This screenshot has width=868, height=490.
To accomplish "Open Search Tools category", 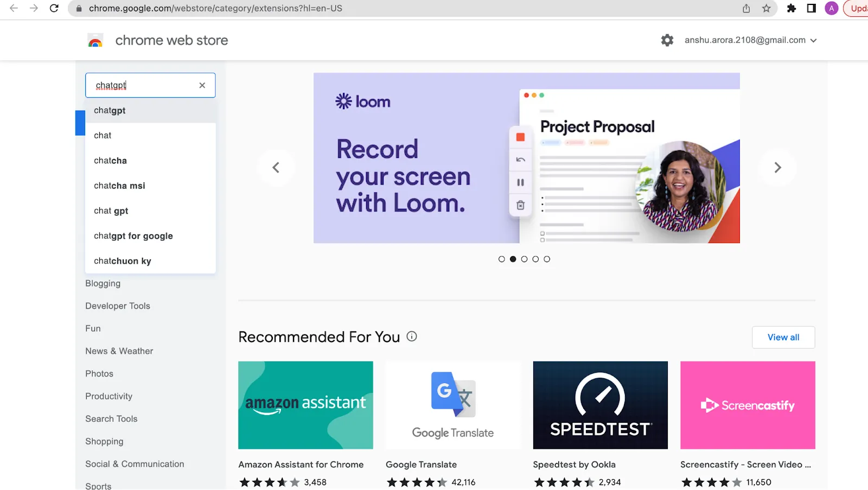I will (111, 419).
